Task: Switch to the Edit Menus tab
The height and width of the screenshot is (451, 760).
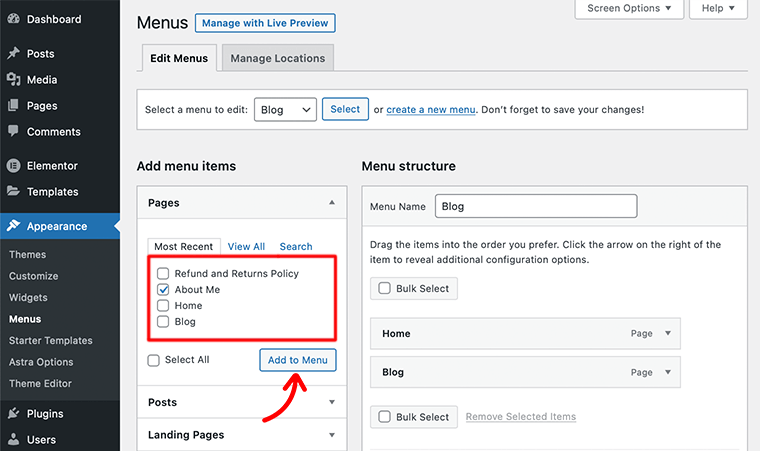Action: click(179, 58)
